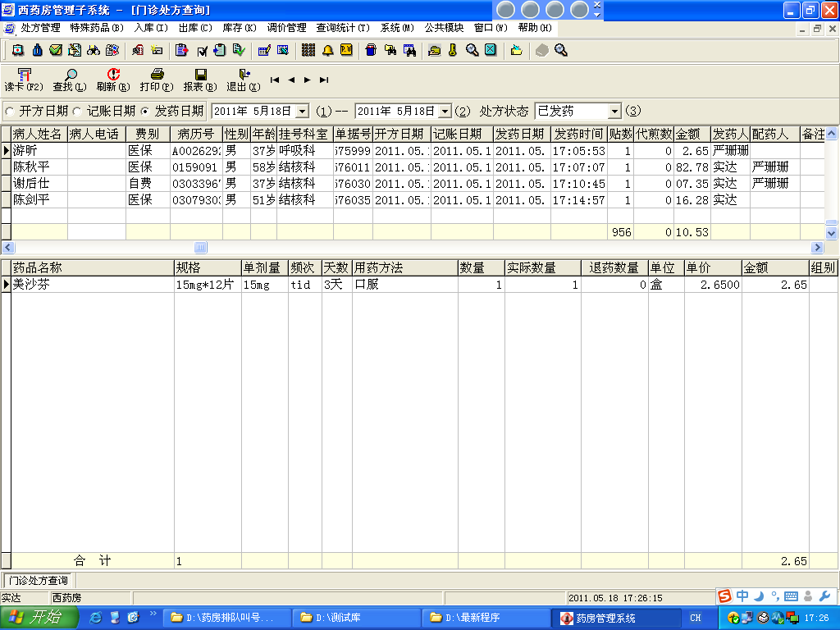
Task: Select the 发药日期 radio button
Action: click(x=145, y=111)
